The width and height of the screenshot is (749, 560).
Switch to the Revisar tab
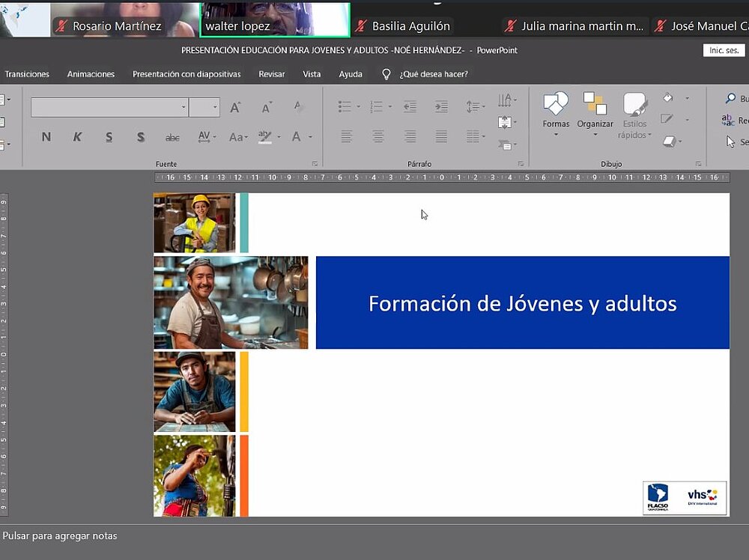[272, 74]
